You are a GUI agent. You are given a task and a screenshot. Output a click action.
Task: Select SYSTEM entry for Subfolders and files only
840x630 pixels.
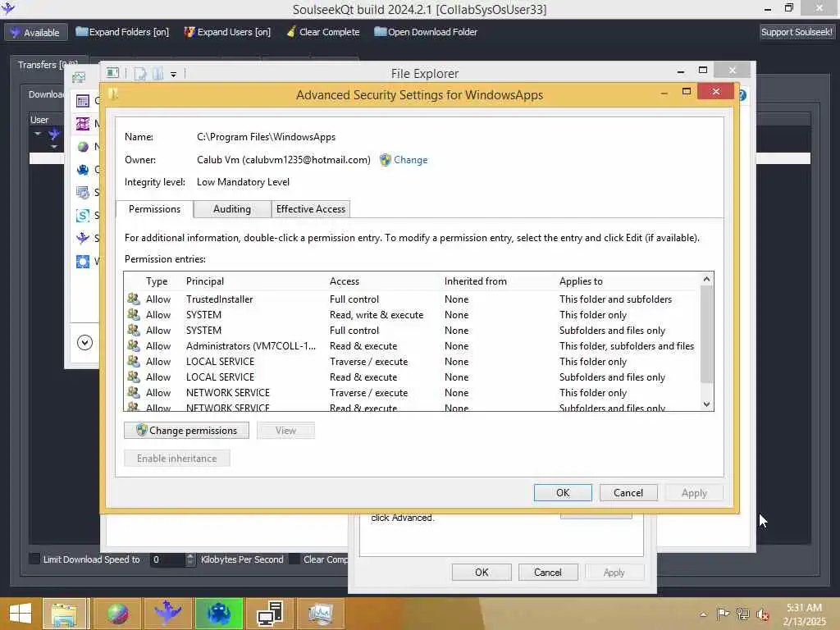point(413,330)
